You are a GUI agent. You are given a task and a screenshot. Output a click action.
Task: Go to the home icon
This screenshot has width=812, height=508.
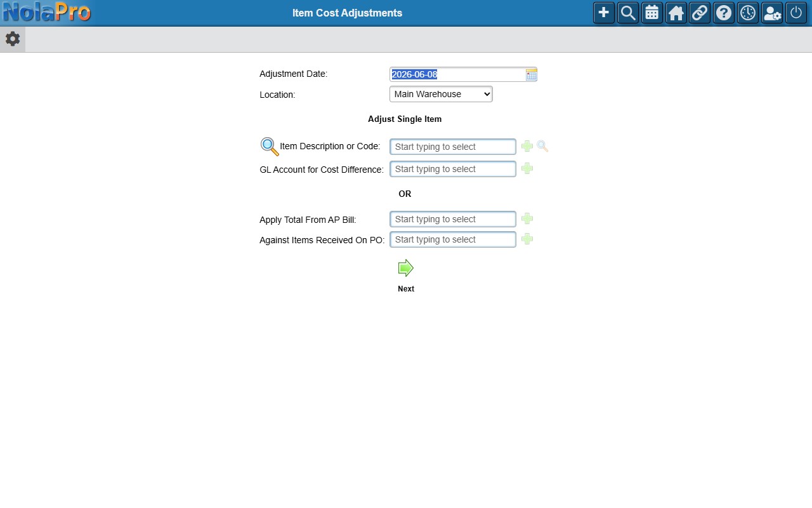click(x=676, y=13)
